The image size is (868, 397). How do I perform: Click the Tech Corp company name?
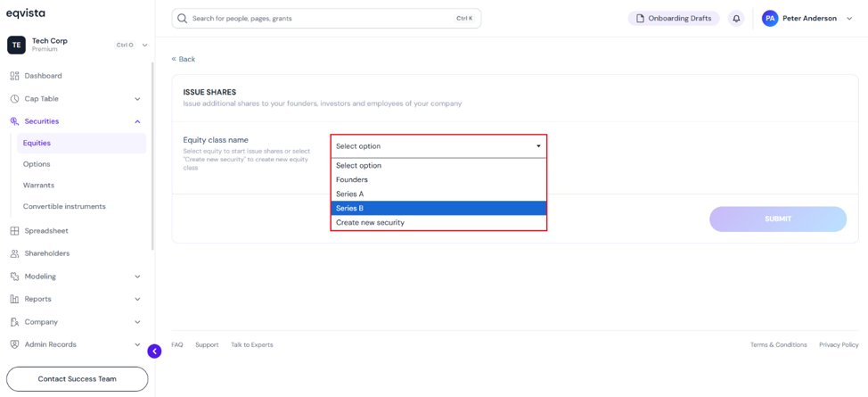(50, 41)
